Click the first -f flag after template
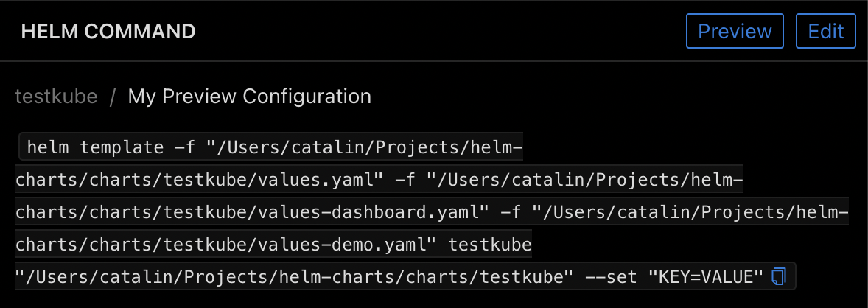 click(185, 147)
